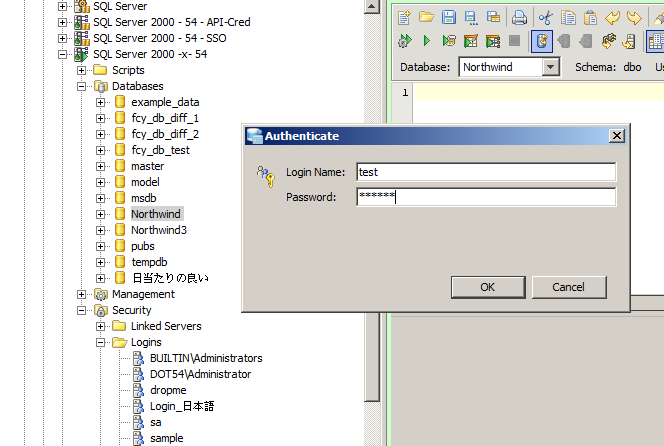Run current statement with green play icon
The width and height of the screenshot is (664, 446).
tap(426, 41)
